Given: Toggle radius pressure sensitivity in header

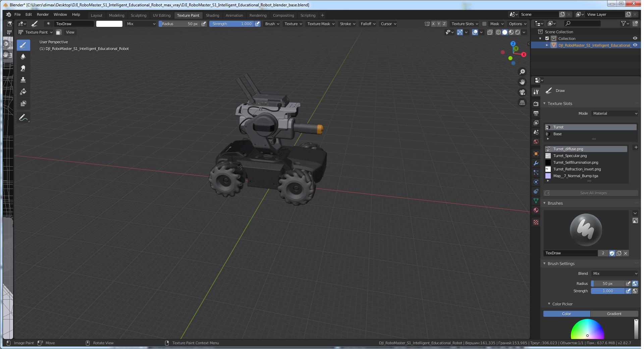Looking at the screenshot, I should (x=204, y=24).
